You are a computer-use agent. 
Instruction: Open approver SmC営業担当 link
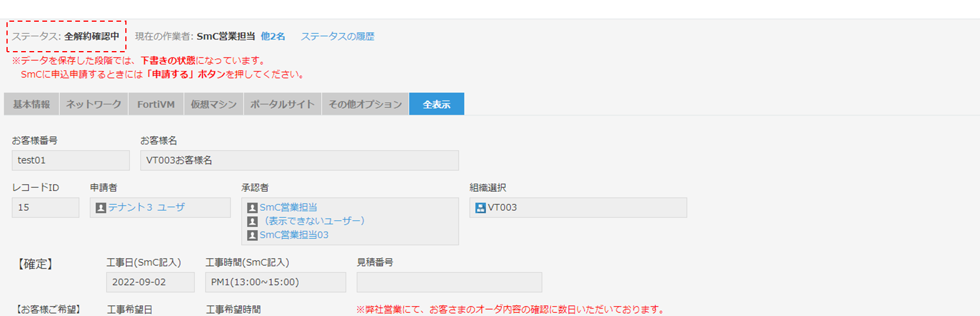tap(288, 207)
